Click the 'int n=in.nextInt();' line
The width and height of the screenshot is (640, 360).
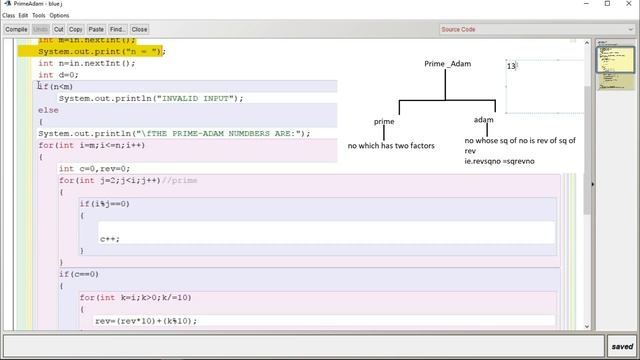(x=87, y=63)
